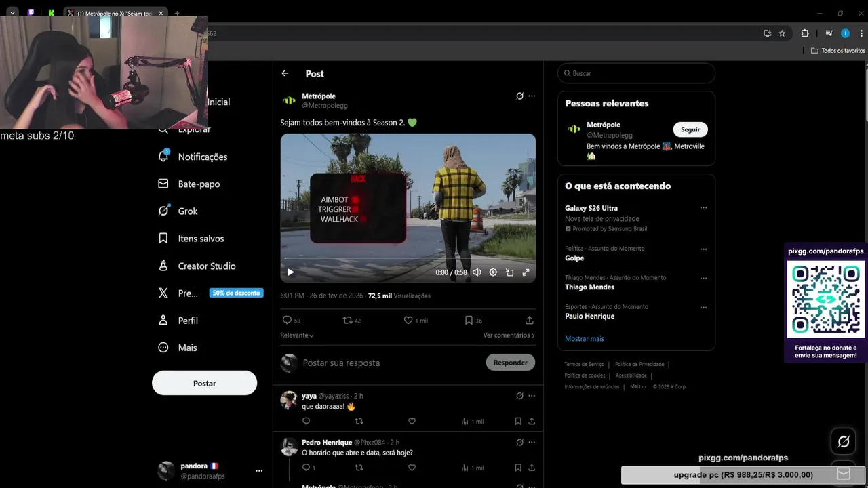868x488 pixels.
Task: Open Chrome extensions puzzle icon
Action: click(x=805, y=33)
